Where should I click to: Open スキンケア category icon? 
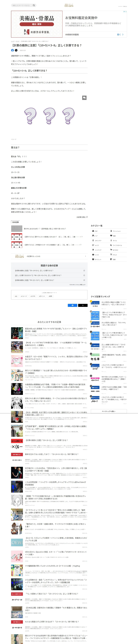[x=93, y=241]
